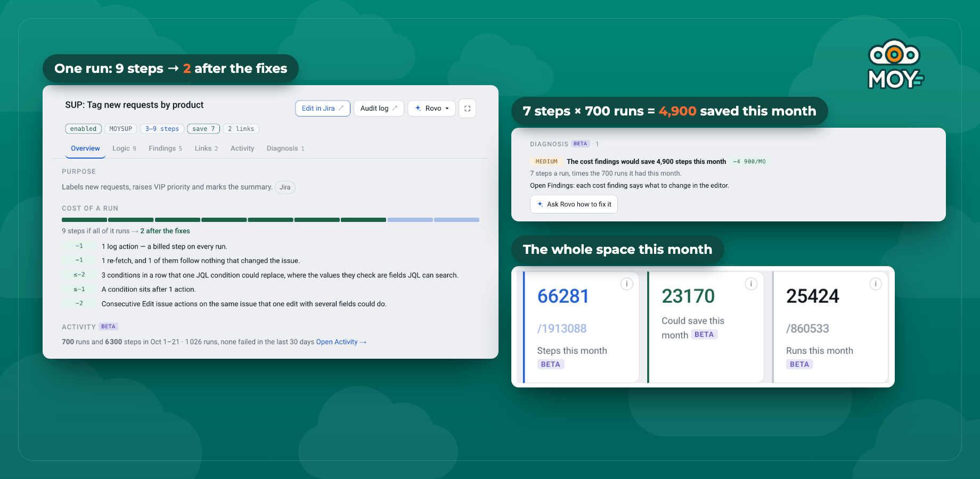Click the BETA badge beside DIAGNOSIS
This screenshot has width=980, height=479.
(x=581, y=144)
